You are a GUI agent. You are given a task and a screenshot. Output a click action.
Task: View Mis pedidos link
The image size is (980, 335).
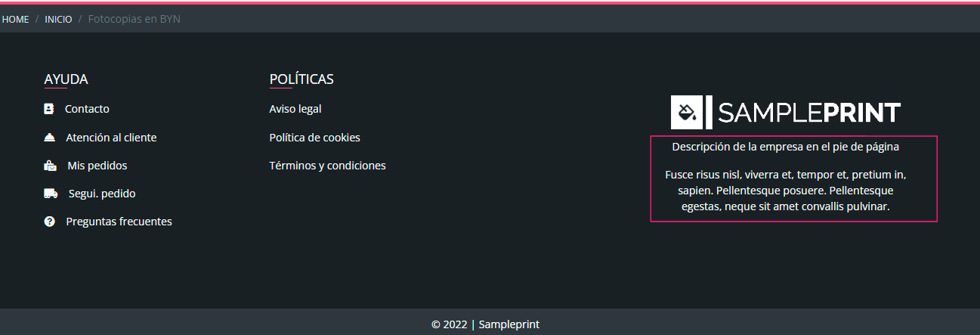pos(97,166)
